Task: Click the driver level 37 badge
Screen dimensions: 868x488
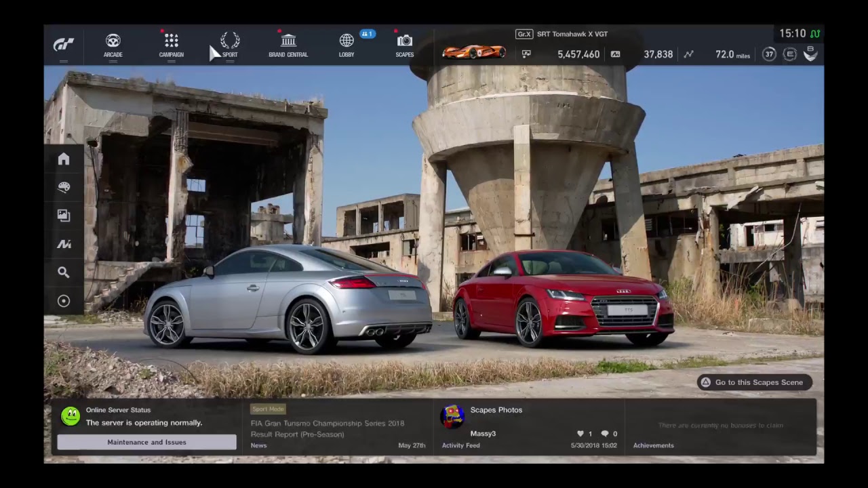Action: pos(769,54)
